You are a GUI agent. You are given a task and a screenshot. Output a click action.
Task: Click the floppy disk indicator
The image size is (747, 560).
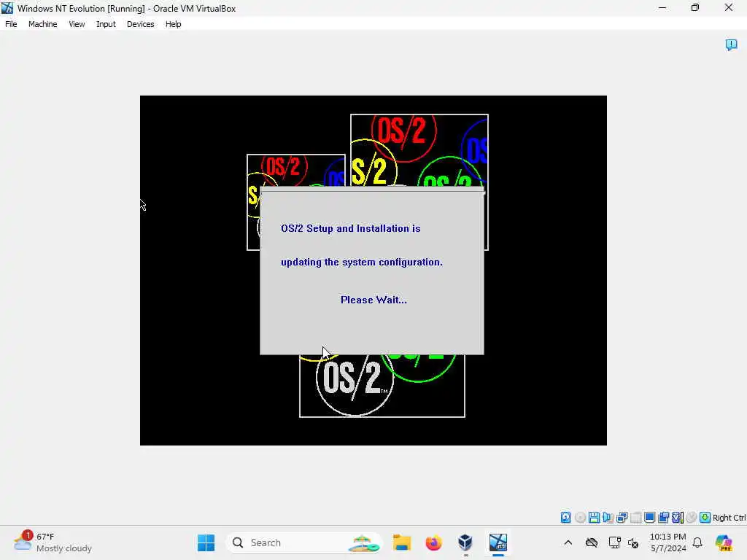[594, 517]
